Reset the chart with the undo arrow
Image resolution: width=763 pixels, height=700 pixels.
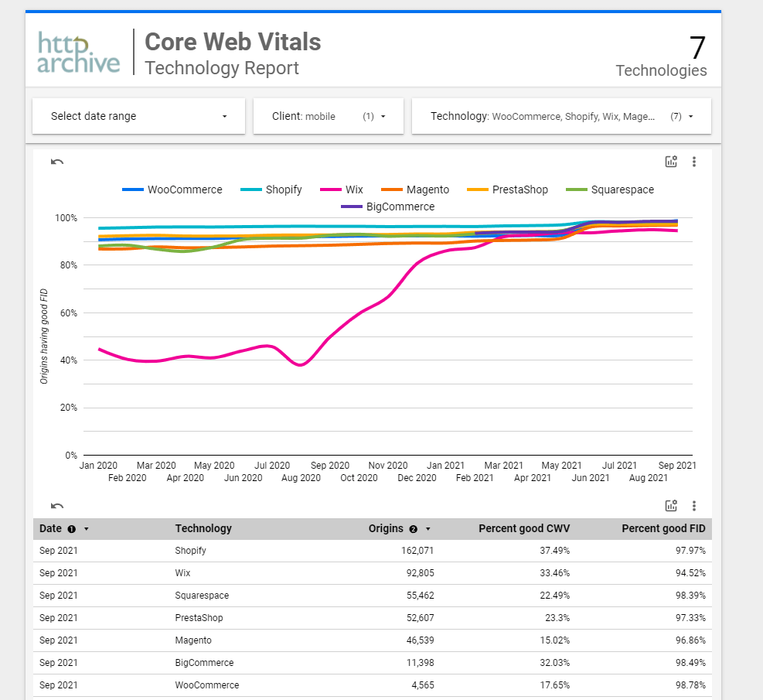coord(57,162)
